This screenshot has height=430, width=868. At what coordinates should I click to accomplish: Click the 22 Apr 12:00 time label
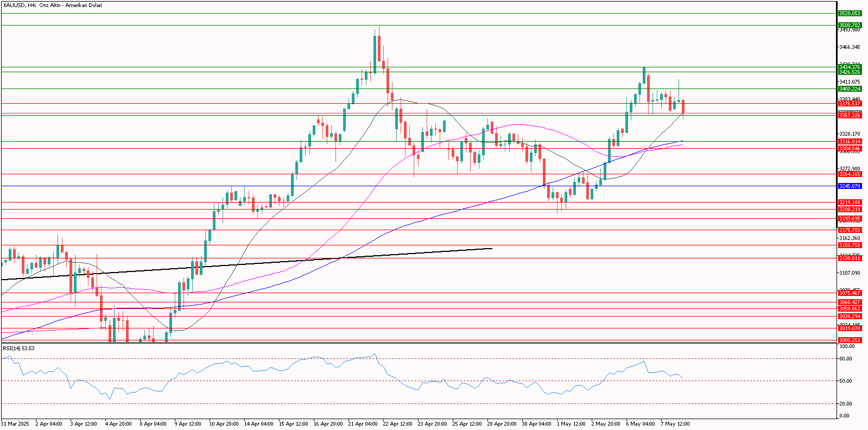398,424
